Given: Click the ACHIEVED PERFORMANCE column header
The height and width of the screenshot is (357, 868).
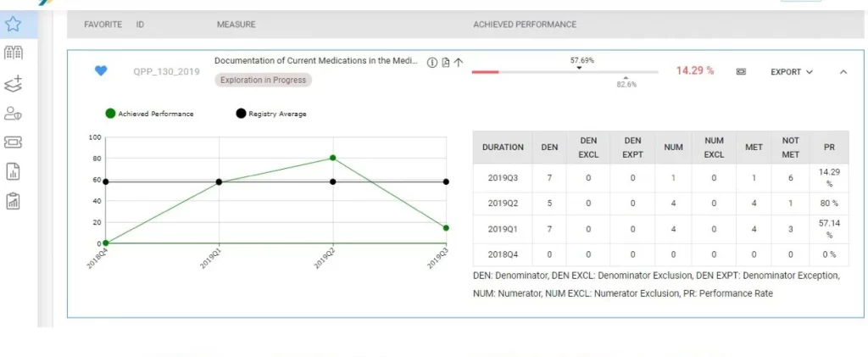Looking at the screenshot, I should (x=525, y=25).
